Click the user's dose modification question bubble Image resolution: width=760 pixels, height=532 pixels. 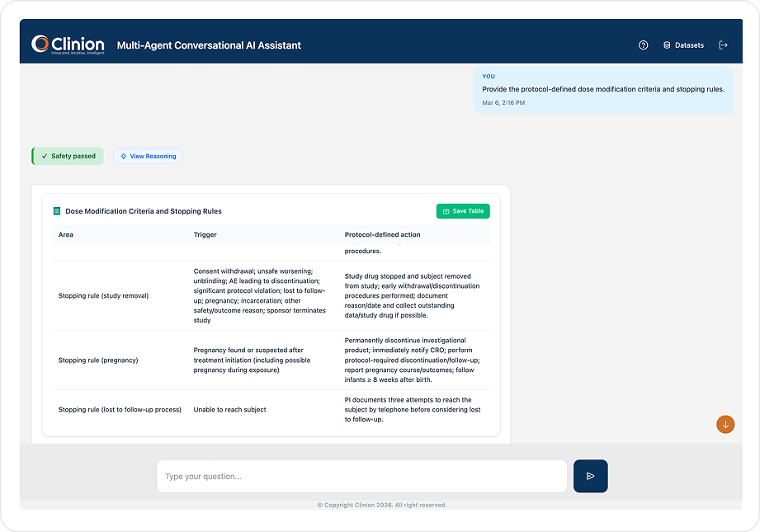pos(602,89)
